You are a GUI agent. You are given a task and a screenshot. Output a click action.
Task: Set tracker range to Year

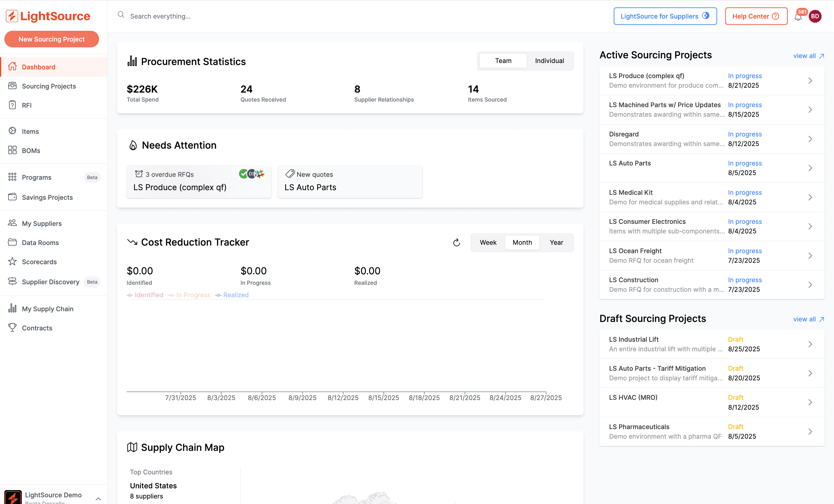(556, 242)
